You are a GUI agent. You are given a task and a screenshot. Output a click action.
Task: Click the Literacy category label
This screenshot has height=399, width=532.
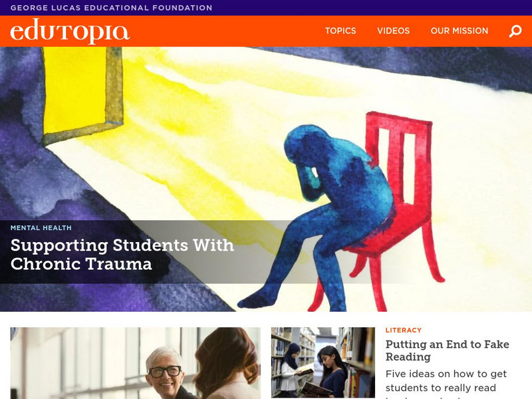point(404,330)
